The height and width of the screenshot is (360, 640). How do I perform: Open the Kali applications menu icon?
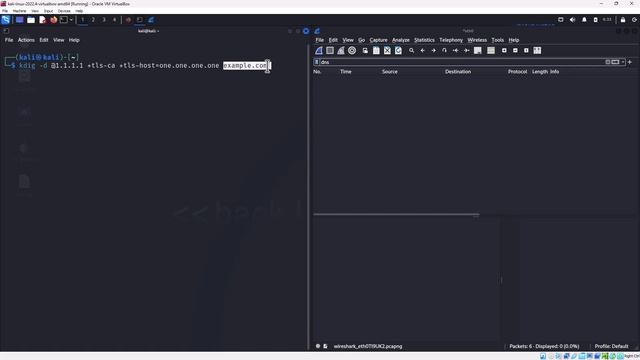click(6, 20)
